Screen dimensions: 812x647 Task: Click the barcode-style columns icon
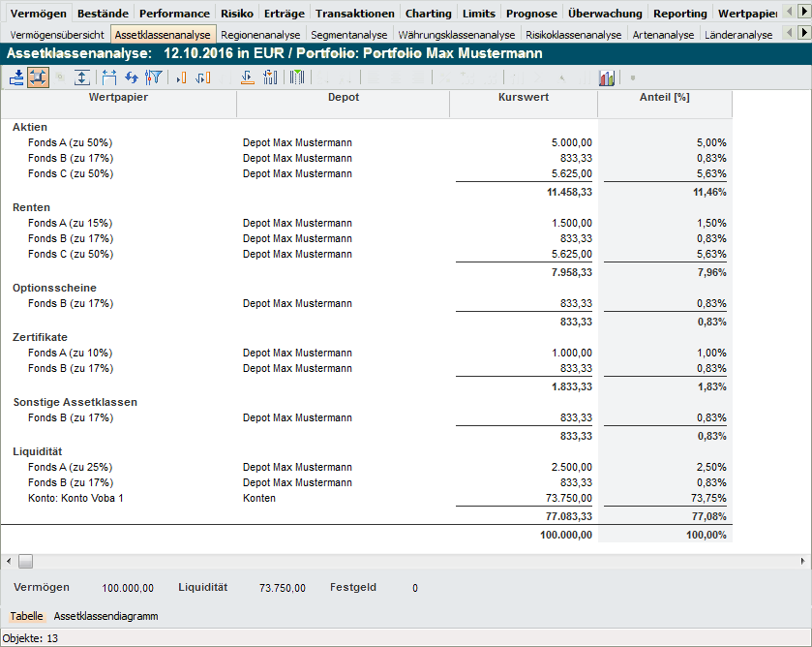[x=297, y=77]
